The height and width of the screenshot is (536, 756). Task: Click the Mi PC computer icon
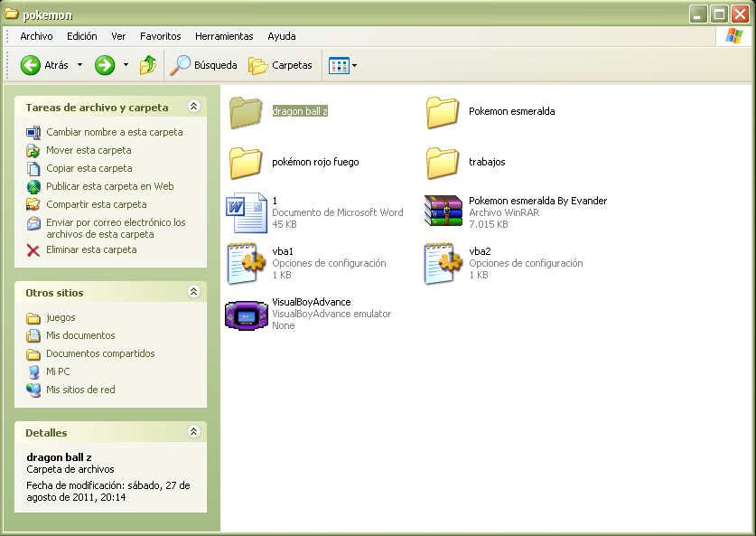[x=33, y=372]
